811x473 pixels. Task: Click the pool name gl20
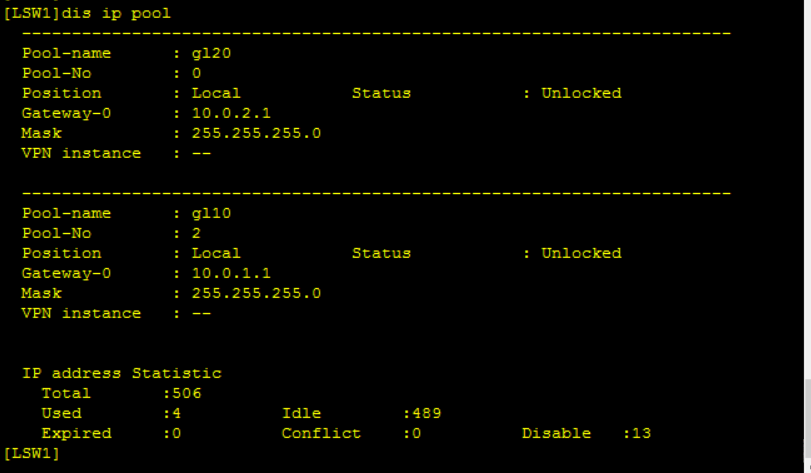tap(211, 53)
